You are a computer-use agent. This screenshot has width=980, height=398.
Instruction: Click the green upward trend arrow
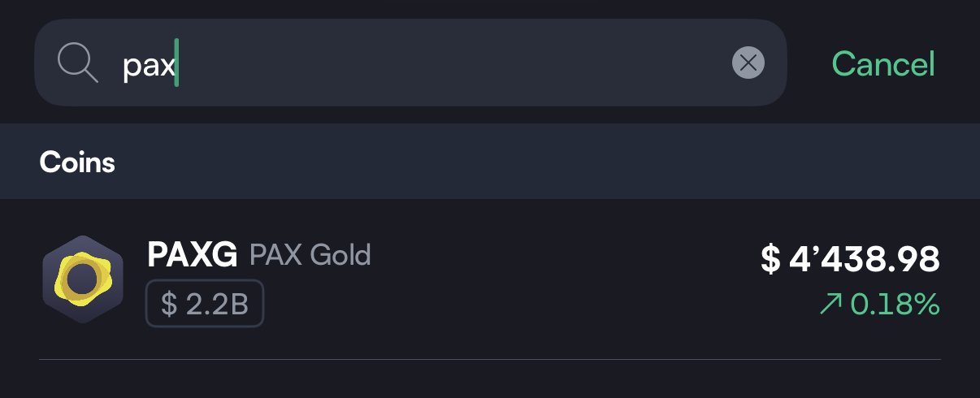830,305
